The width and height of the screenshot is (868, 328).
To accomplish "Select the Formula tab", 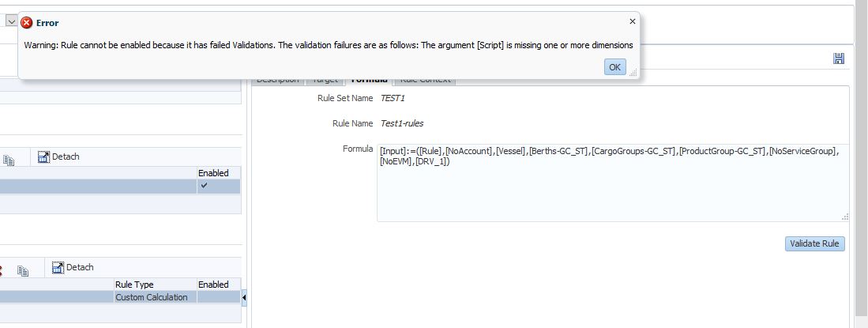I will pyautogui.click(x=369, y=80).
